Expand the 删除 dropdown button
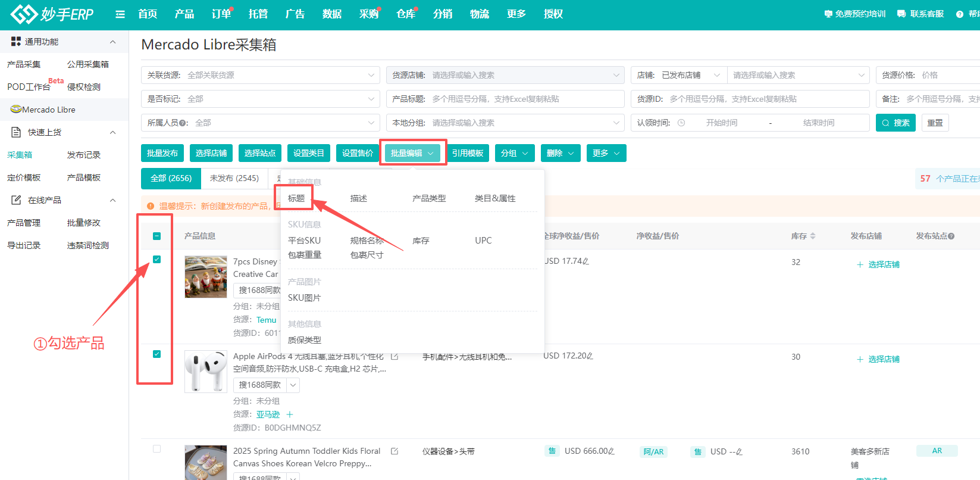Image resolution: width=980 pixels, height=480 pixels. (x=561, y=154)
